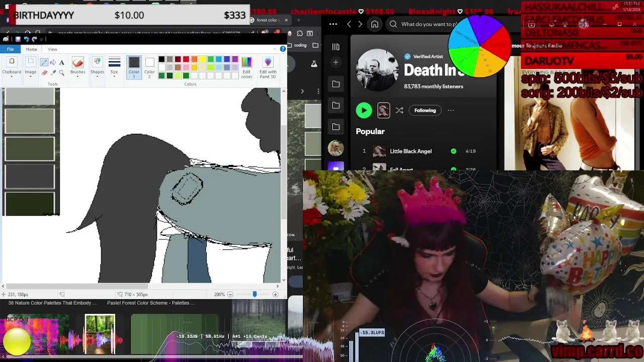The image size is (644, 362).
Task: Zoom out with the minus button in Paint
Action: click(230, 294)
